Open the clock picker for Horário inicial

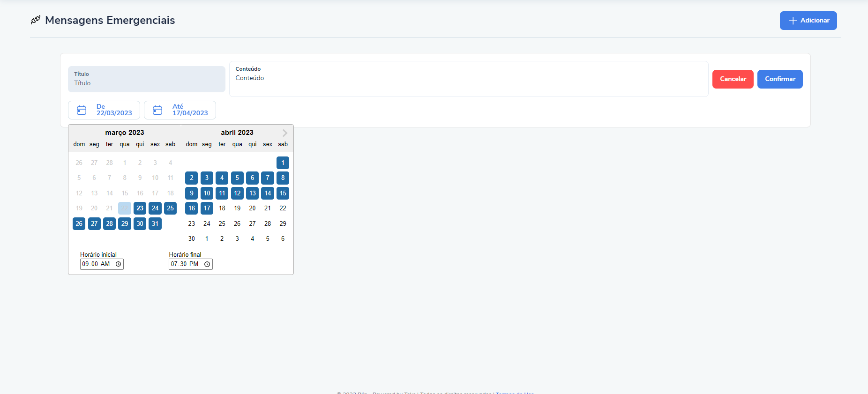(119, 264)
